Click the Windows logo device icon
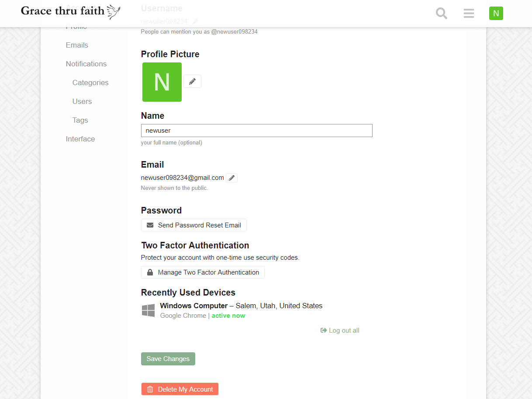The width and height of the screenshot is (532, 399). tap(149, 310)
